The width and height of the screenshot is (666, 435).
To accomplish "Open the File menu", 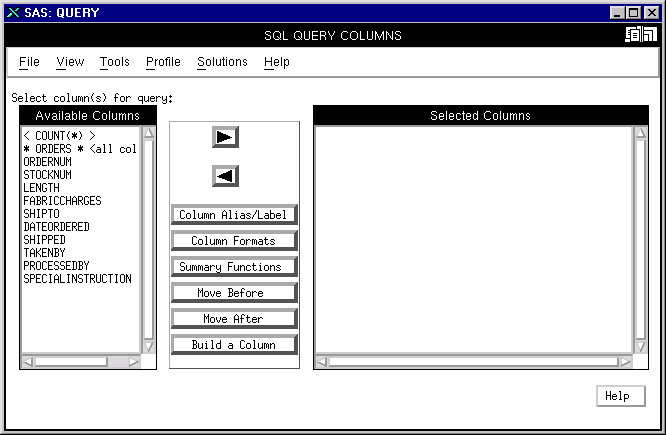I will (x=29, y=62).
